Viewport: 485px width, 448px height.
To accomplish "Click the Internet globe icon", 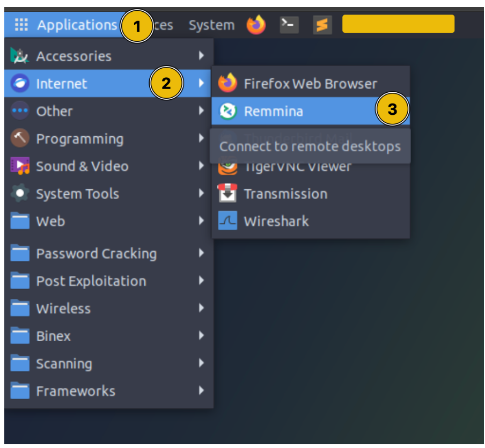I will [x=20, y=83].
